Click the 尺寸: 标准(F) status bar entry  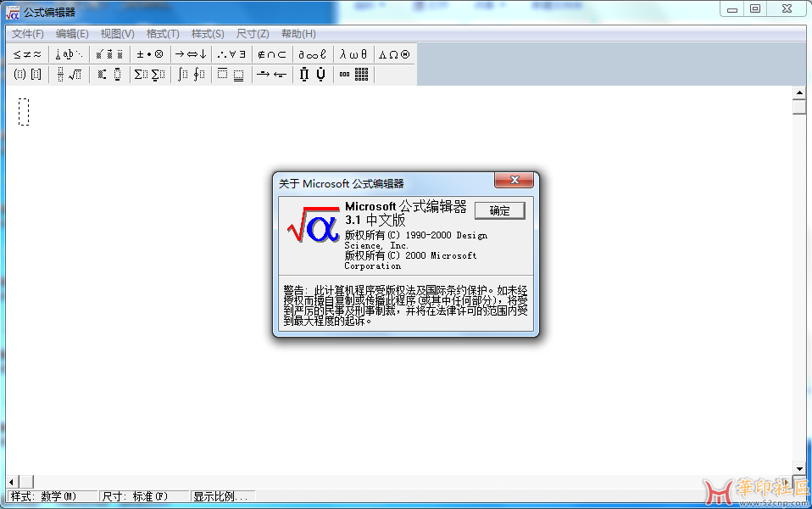click(143, 496)
